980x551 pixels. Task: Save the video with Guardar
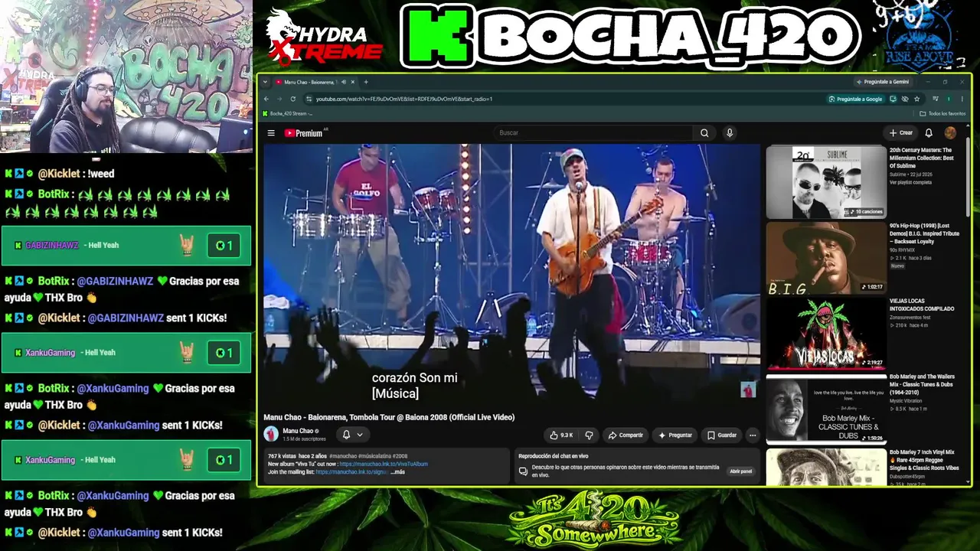pos(722,435)
